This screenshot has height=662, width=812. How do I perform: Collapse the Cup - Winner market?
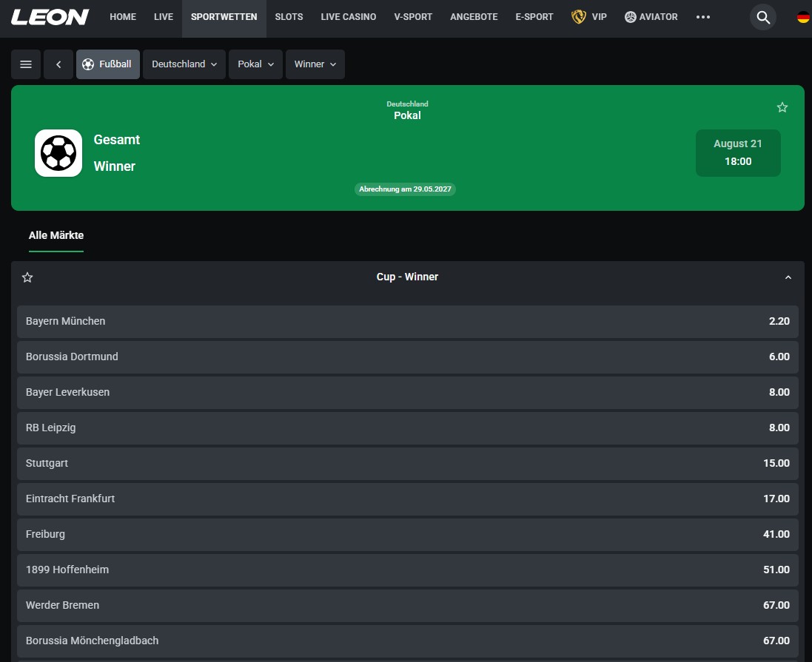click(x=788, y=277)
